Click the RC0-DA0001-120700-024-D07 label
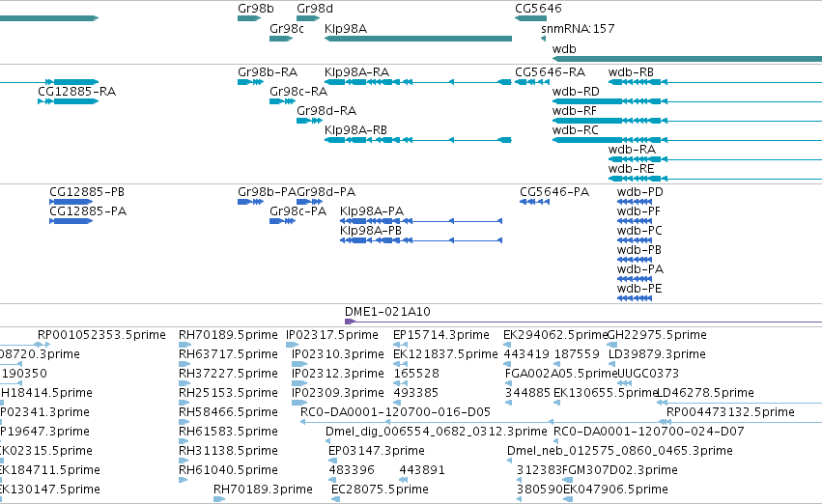 pyautogui.click(x=649, y=432)
